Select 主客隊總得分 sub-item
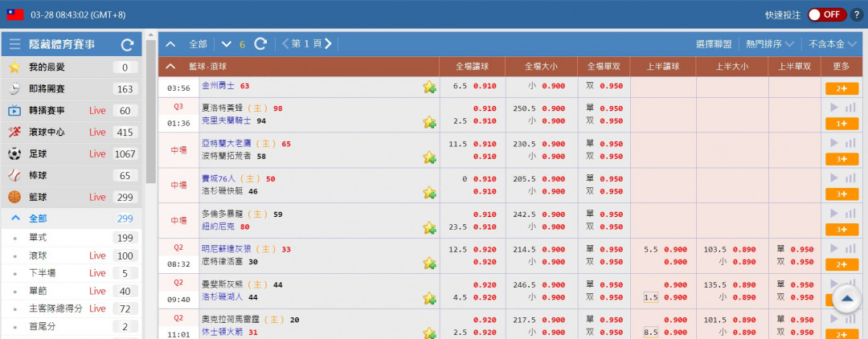Viewport: 868px width, 339px height. pyautogui.click(x=71, y=308)
